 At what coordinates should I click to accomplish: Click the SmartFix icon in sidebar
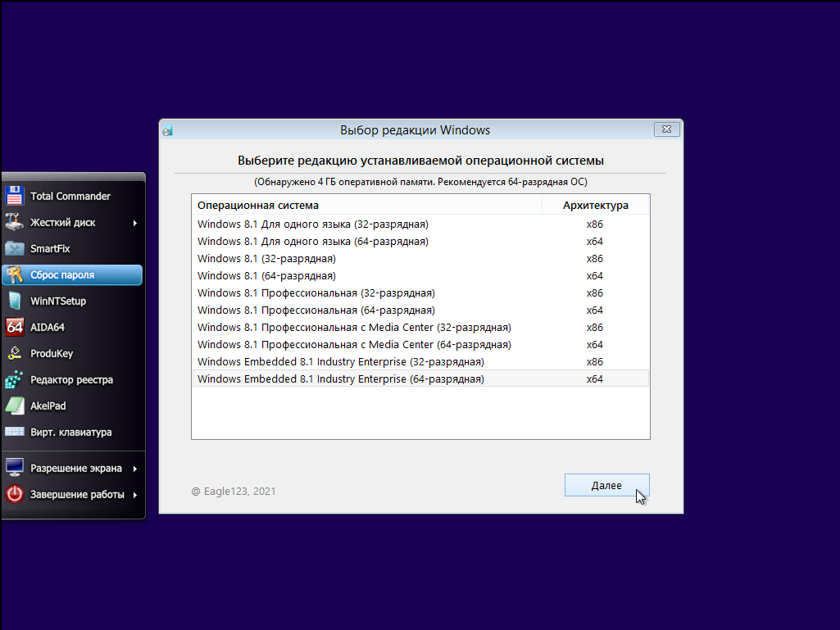[x=15, y=248]
